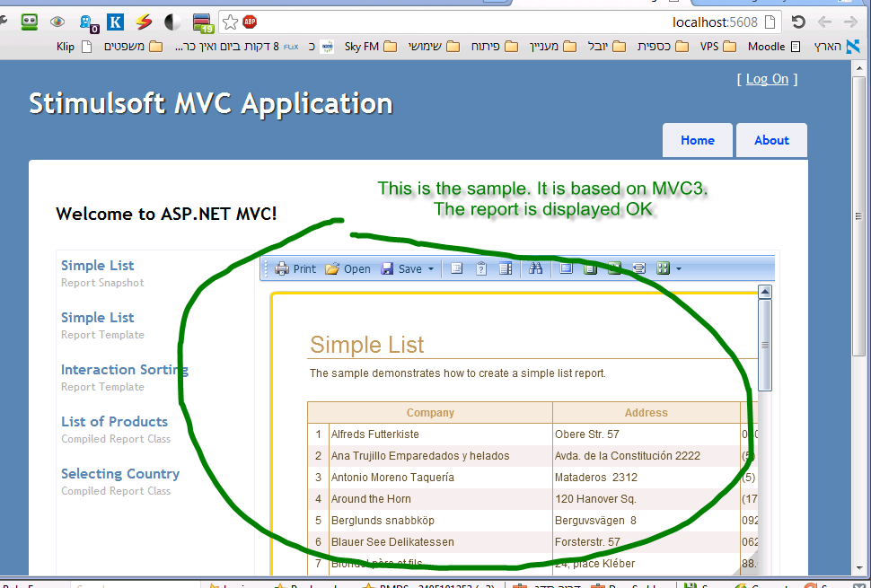
Task: Select the fit page width icon
Action: click(x=639, y=268)
